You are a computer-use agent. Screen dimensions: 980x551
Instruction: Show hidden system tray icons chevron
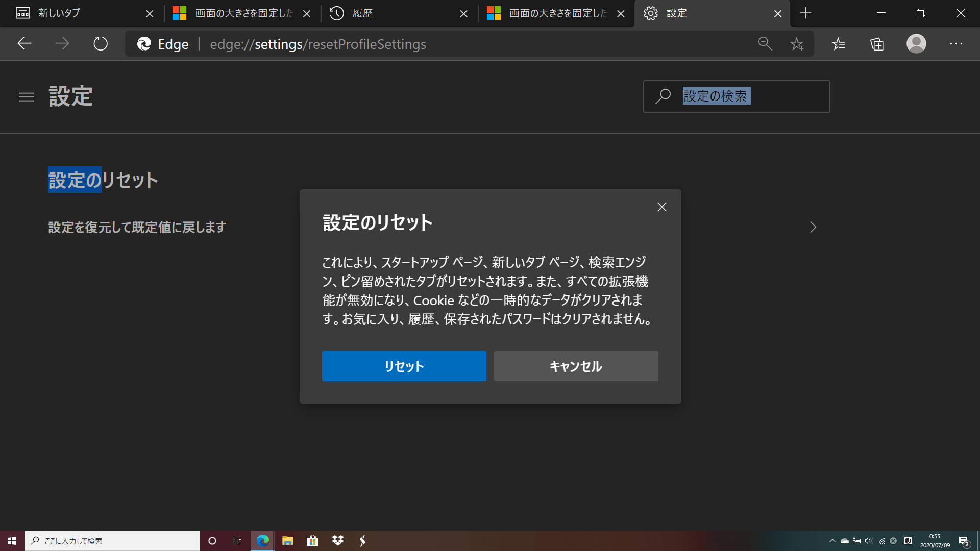coord(832,541)
